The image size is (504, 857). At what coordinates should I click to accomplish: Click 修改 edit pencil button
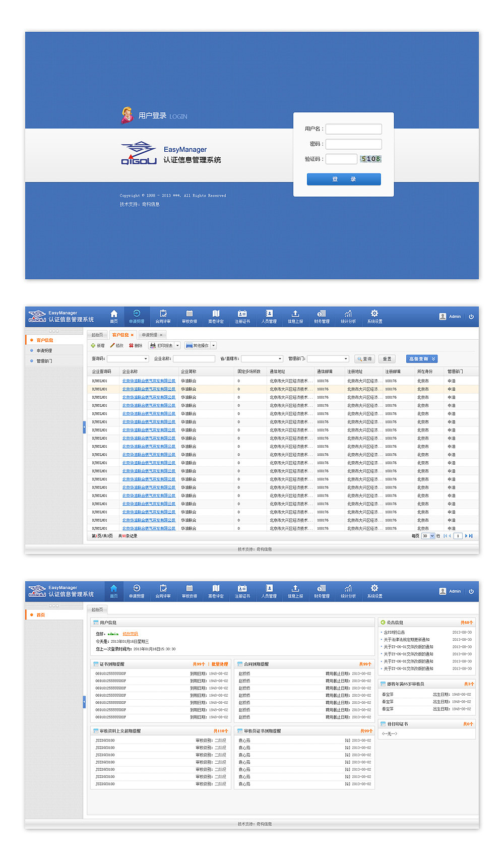click(116, 346)
